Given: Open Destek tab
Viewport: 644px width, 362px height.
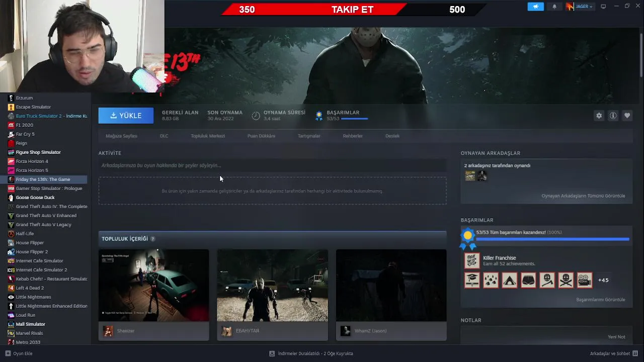Looking at the screenshot, I should click(x=392, y=136).
